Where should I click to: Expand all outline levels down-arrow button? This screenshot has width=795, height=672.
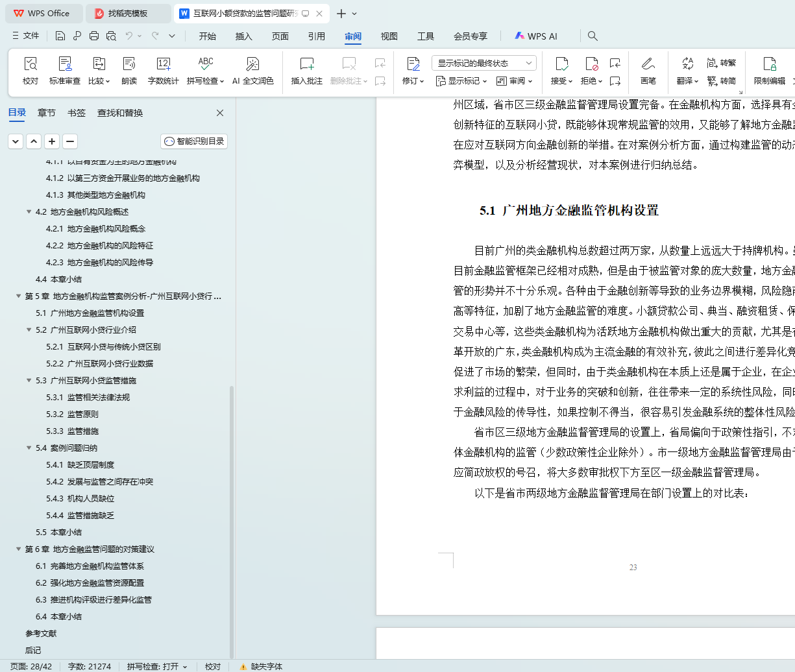(x=16, y=141)
